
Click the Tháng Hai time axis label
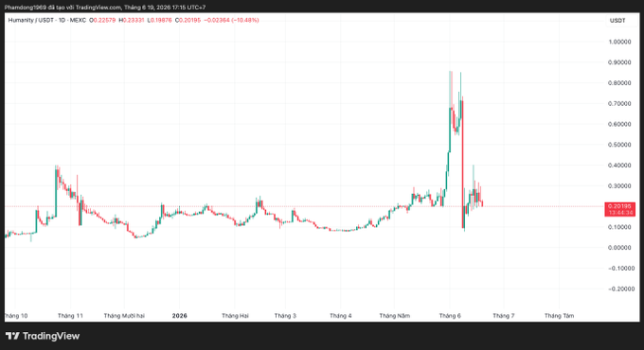[x=235, y=316]
